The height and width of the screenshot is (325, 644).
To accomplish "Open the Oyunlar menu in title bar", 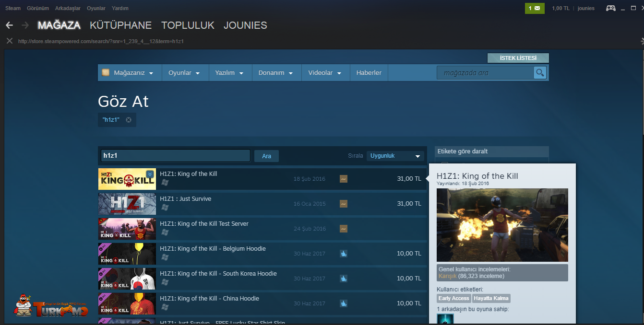I will pyautogui.click(x=96, y=8).
